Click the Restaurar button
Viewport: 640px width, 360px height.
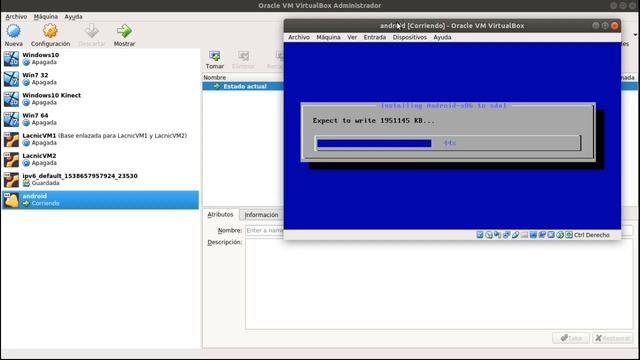tap(612, 338)
